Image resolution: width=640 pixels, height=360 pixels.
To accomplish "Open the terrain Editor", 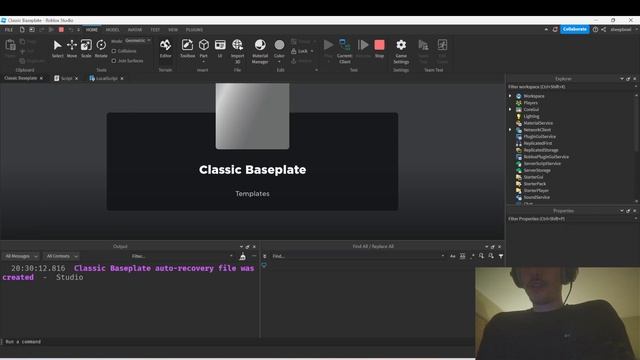I will point(165,48).
